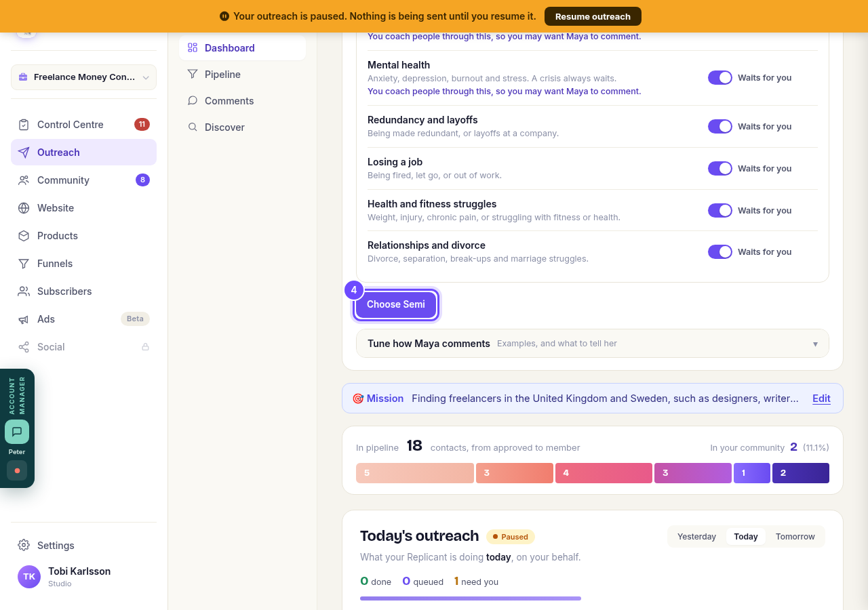
Task: Click the Social share icon
Action: click(24, 347)
